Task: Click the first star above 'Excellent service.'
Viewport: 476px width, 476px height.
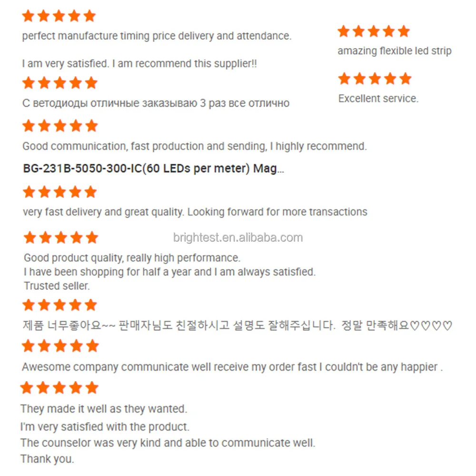Action: pos(344,79)
